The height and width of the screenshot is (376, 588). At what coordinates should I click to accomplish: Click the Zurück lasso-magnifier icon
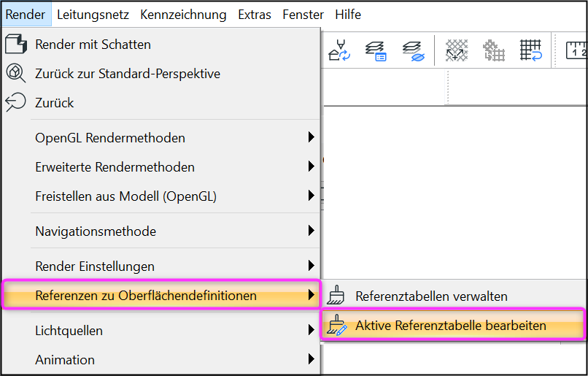pos(16,102)
